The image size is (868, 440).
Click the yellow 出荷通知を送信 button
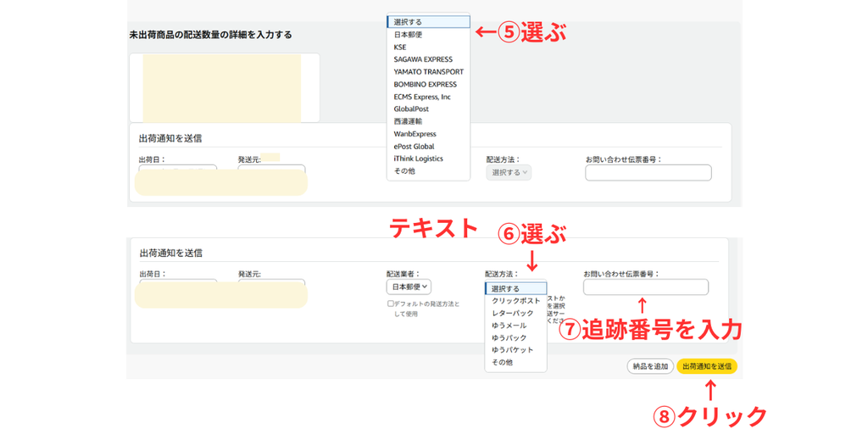[x=707, y=366]
